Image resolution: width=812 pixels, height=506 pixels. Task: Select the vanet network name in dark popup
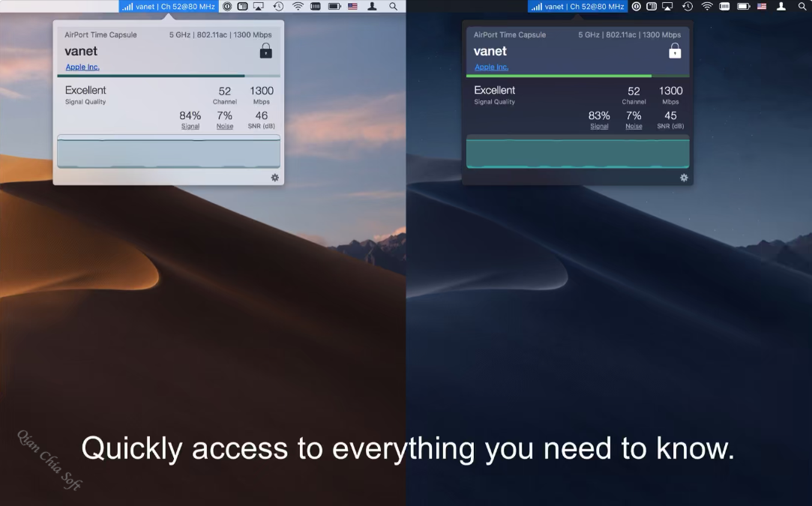tap(490, 51)
